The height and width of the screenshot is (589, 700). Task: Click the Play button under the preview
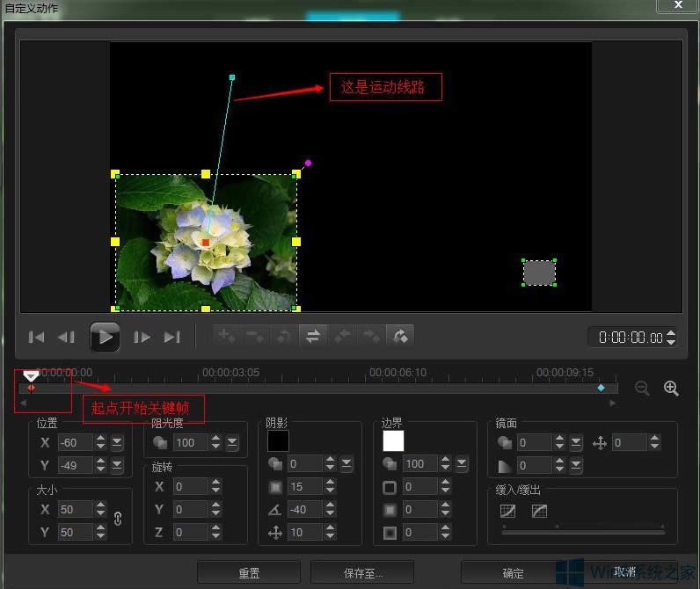[x=105, y=336]
